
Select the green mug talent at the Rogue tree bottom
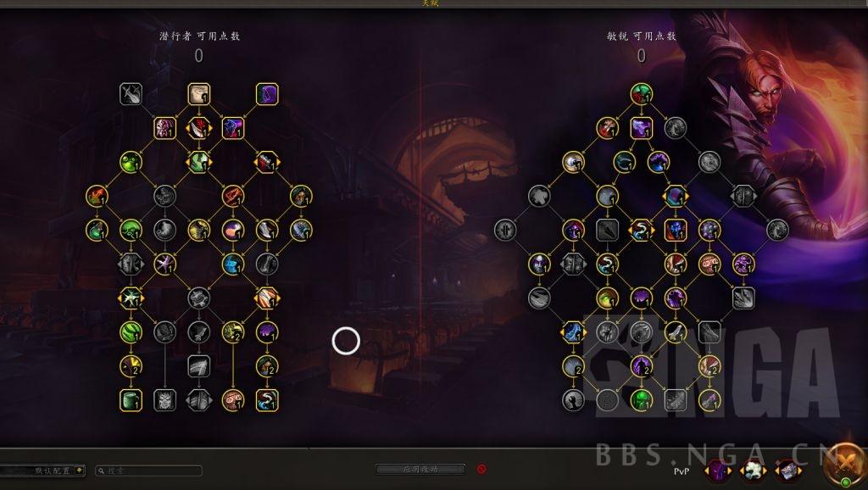(131, 400)
